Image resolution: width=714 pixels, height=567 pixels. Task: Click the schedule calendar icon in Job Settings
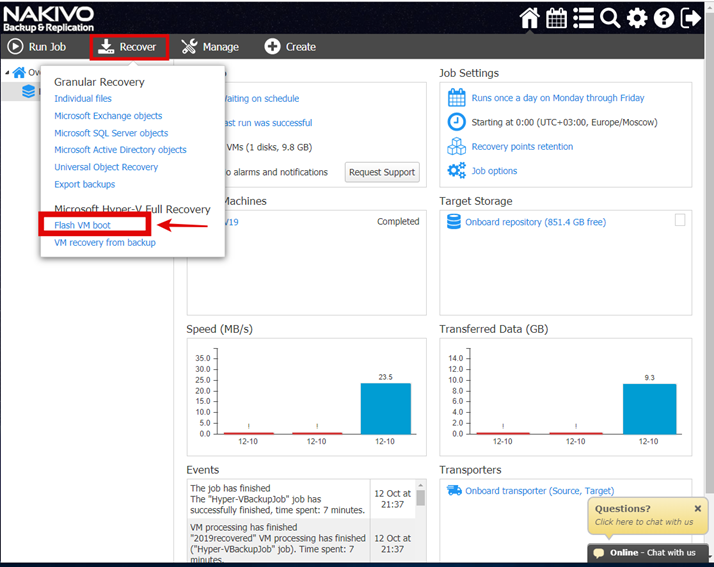tap(456, 97)
